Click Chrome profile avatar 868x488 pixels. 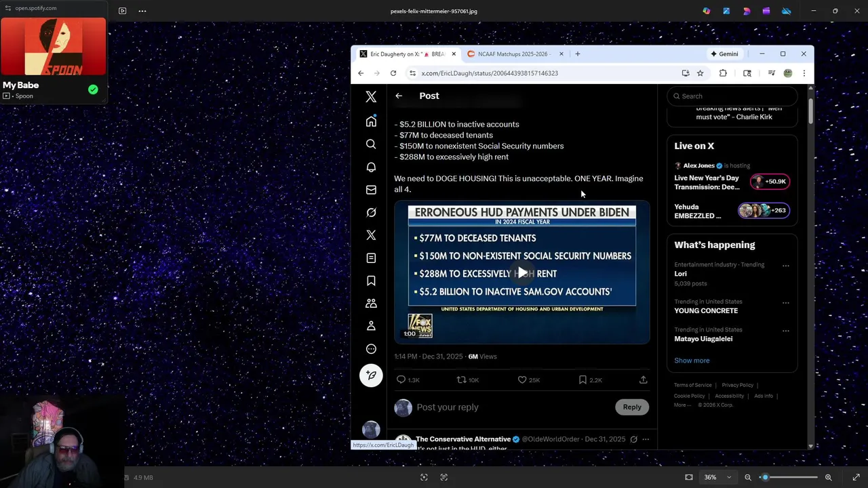pos(787,73)
